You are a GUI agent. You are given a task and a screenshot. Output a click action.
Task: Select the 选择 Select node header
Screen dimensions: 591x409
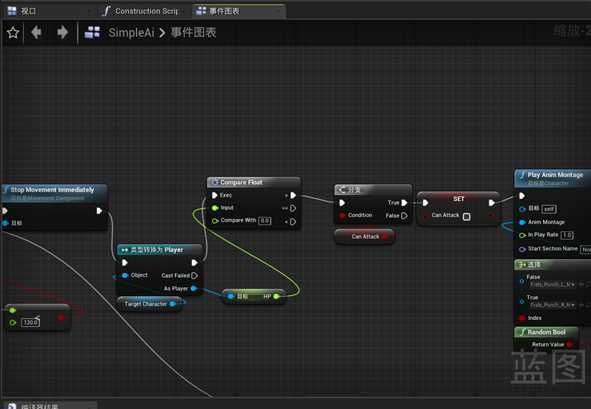[553, 265]
